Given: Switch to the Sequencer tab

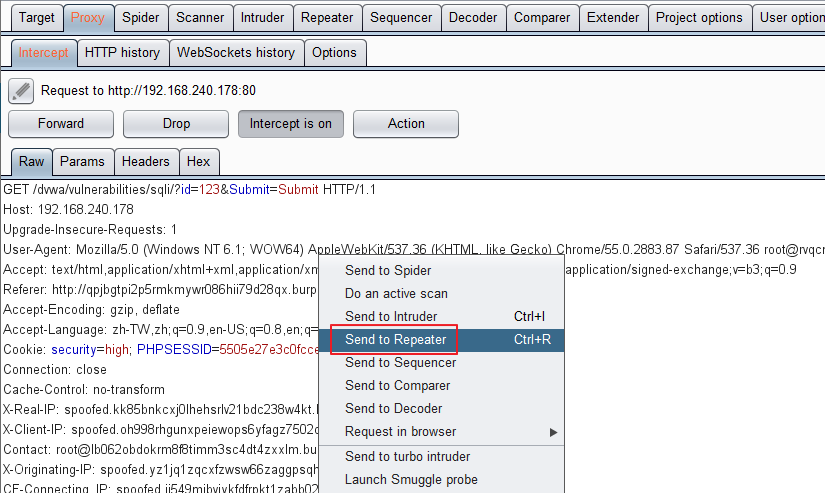Looking at the screenshot, I should click(x=401, y=18).
